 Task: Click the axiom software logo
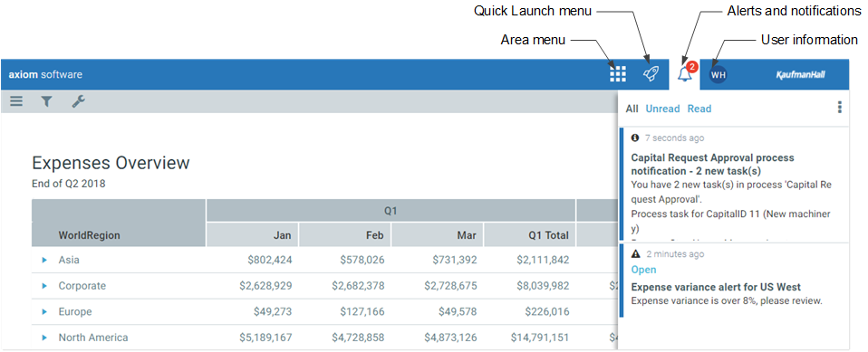(45, 74)
